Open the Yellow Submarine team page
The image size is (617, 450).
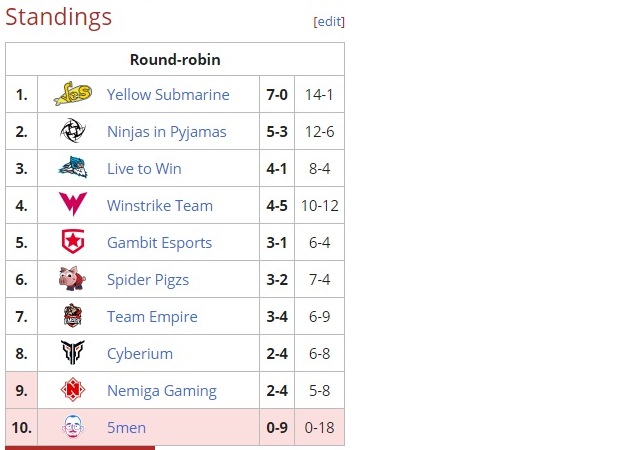[168, 95]
